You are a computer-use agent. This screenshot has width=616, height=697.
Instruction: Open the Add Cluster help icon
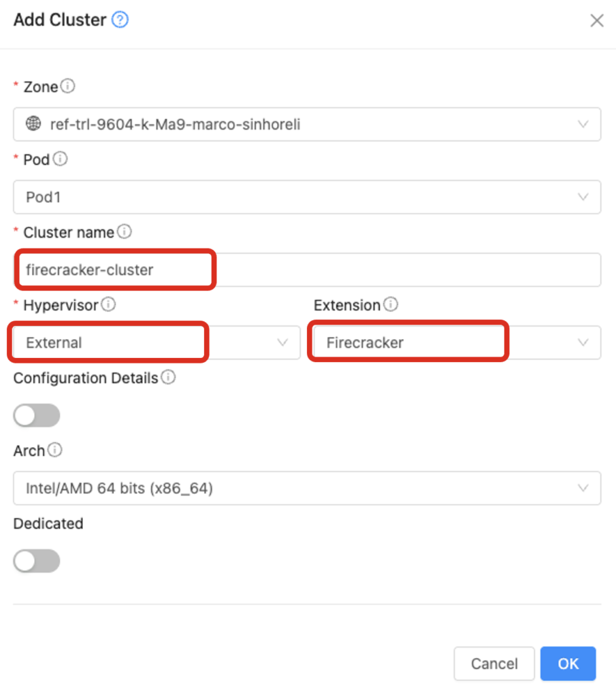tap(120, 20)
